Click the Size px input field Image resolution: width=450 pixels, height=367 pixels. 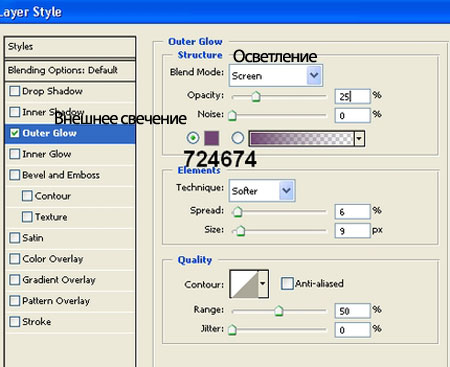tap(353, 231)
